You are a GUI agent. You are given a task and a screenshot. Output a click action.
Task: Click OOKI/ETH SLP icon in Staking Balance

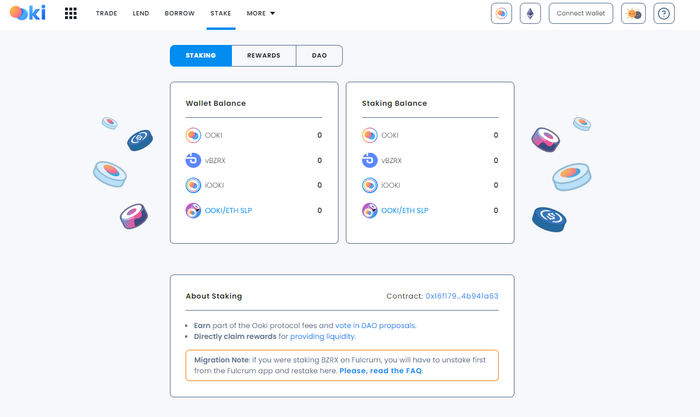[370, 210]
